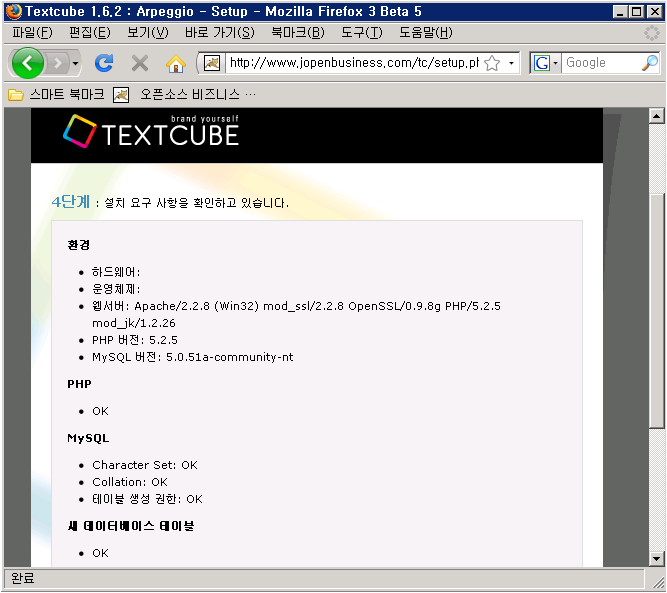Click the green Back navigation button
The height and width of the screenshot is (593, 667).
(28, 63)
